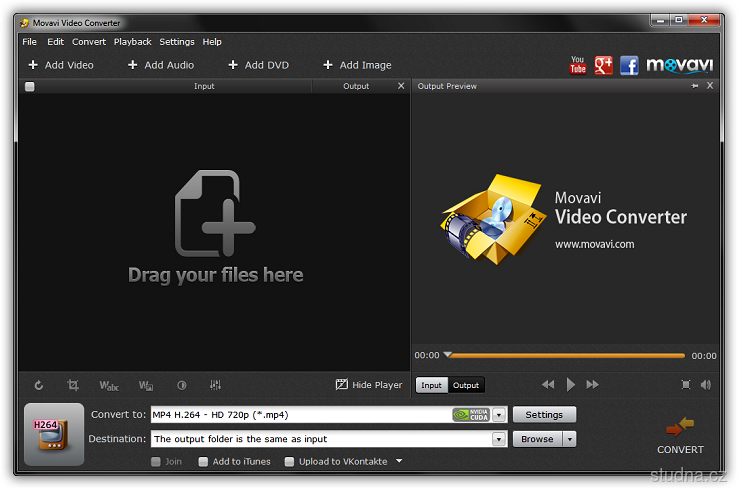
Task: Check the Upload to VKontakte option
Action: (x=290, y=462)
